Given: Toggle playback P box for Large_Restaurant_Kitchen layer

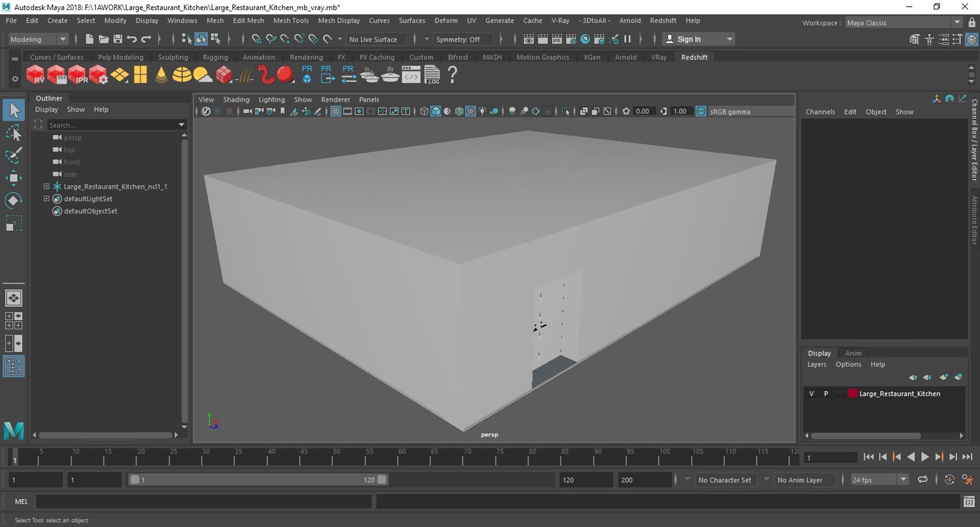Looking at the screenshot, I should (x=826, y=394).
